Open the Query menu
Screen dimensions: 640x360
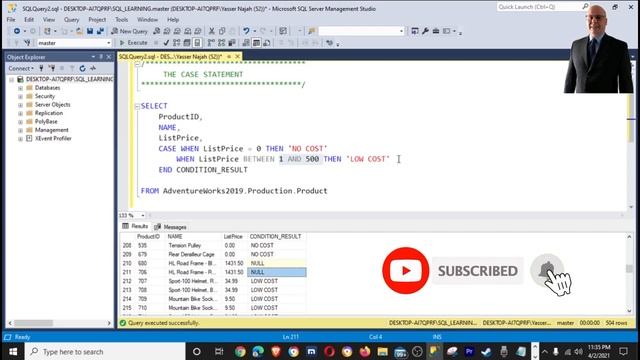pos(71,20)
